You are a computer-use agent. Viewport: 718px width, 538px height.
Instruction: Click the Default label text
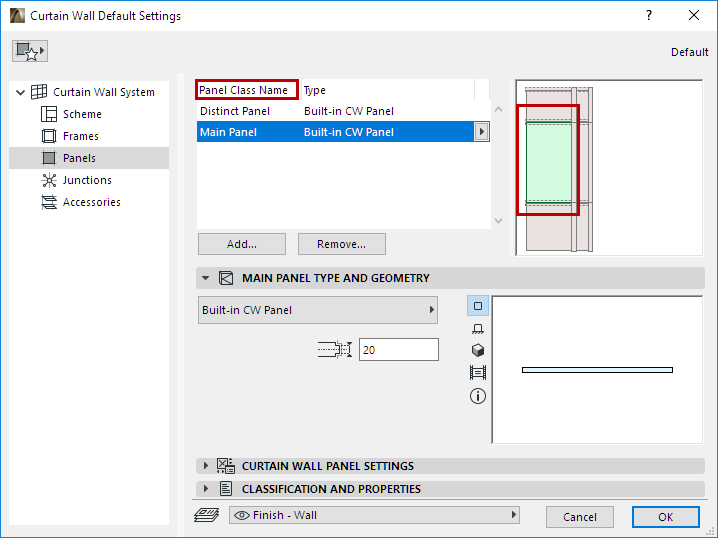(x=690, y=52)
